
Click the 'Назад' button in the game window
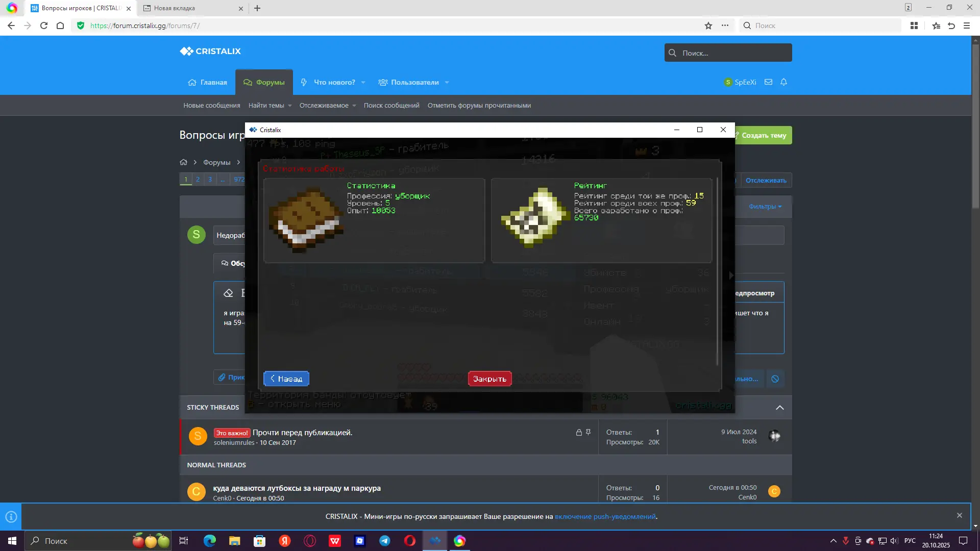click(286, 379)
